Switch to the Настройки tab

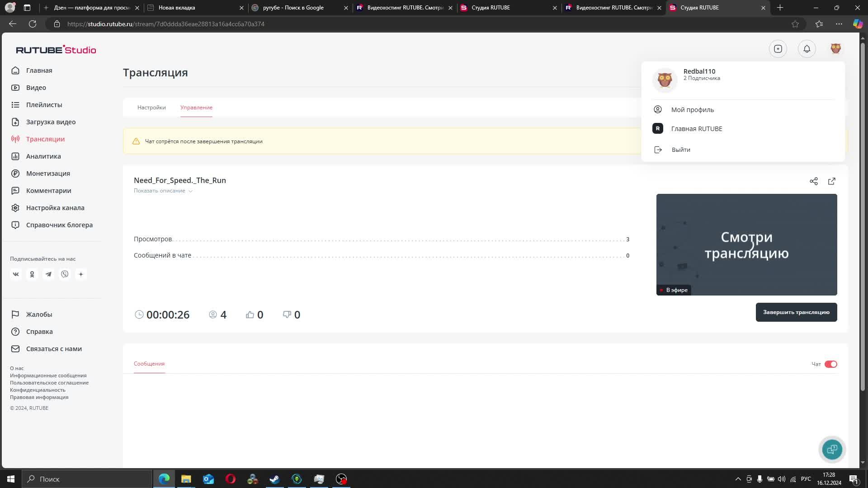click(151, 108)
